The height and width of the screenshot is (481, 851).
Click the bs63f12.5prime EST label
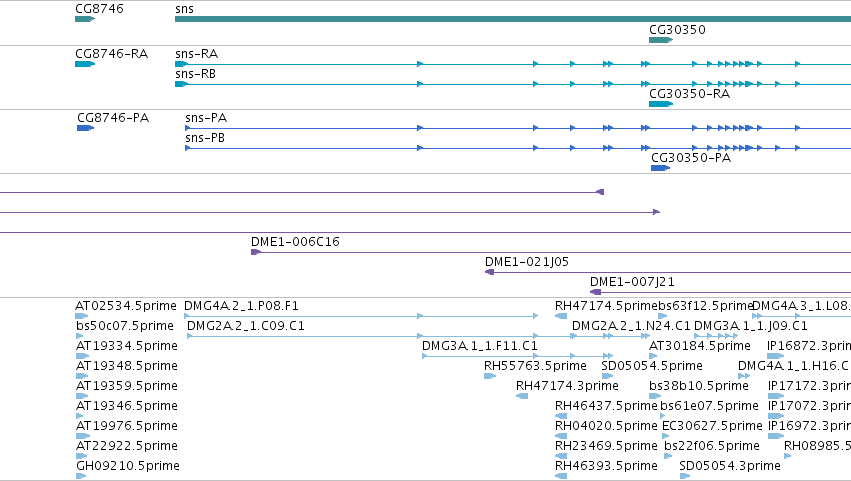pos(705,306)
